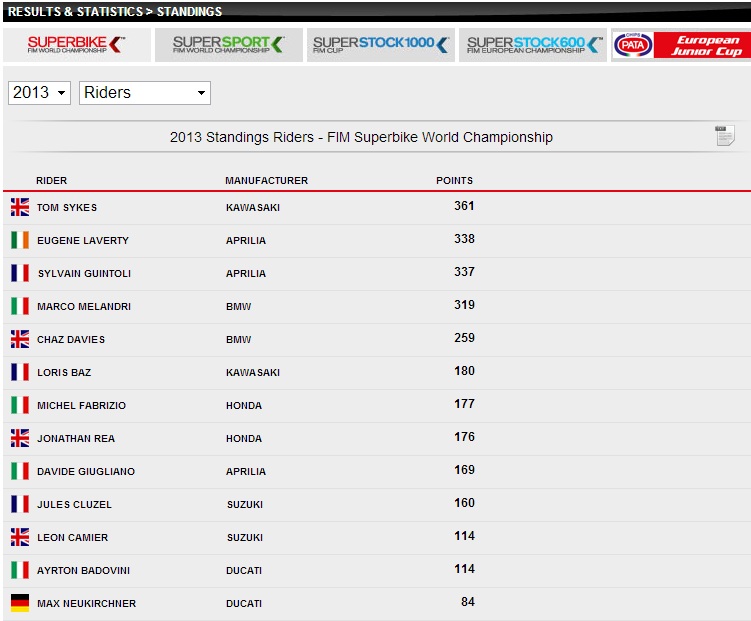Click the Tom Sykes rider name

[x=67, y=208]
